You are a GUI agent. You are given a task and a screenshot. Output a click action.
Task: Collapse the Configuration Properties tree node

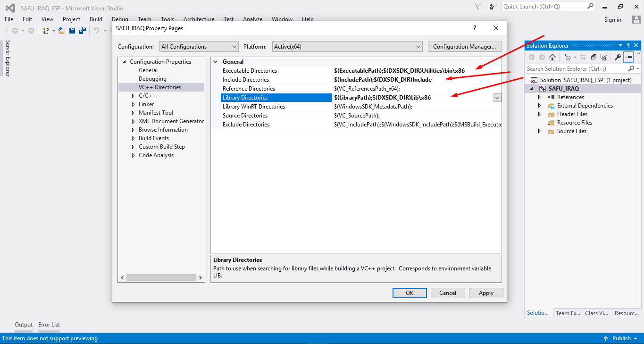point(125,62)
